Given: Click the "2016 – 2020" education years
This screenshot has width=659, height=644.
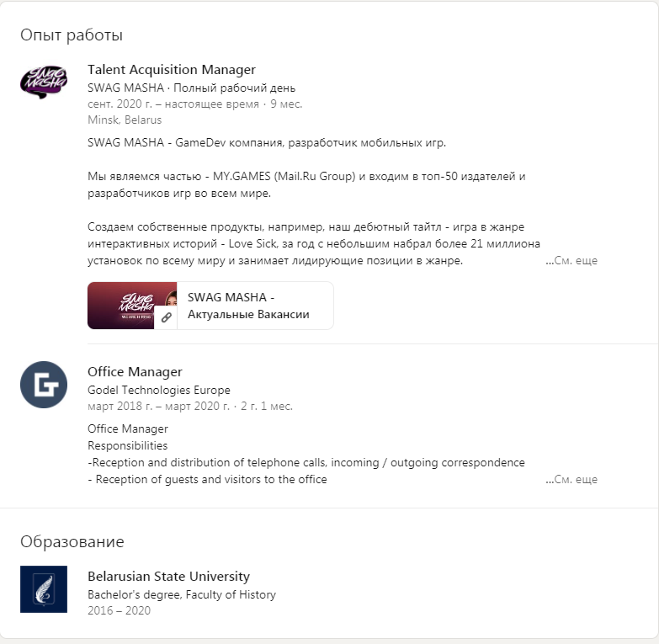Looking at the screenshot, I should [119, 610].
